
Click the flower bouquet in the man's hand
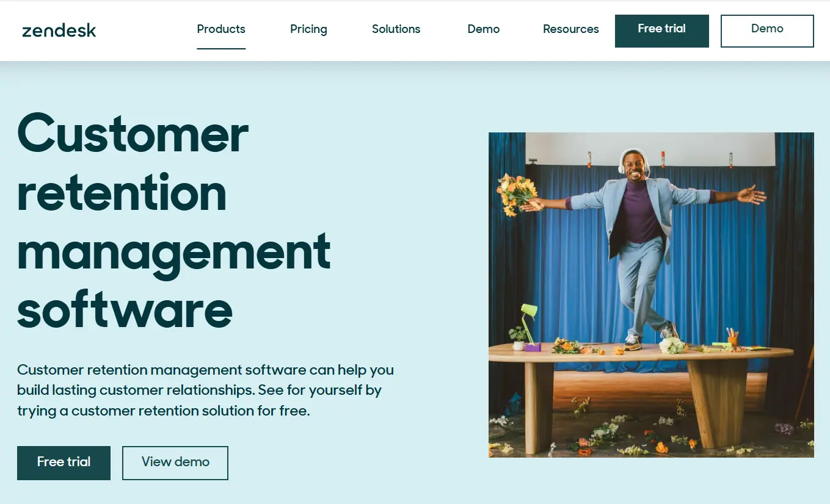[x=517, y=194]
